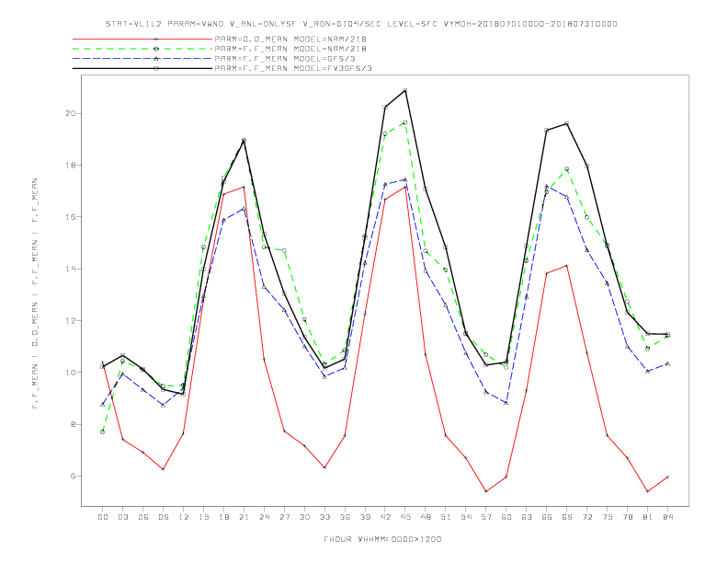Click green NAM circle marker at hour 00
728x563 pixels.
click(x=103, y=431)
